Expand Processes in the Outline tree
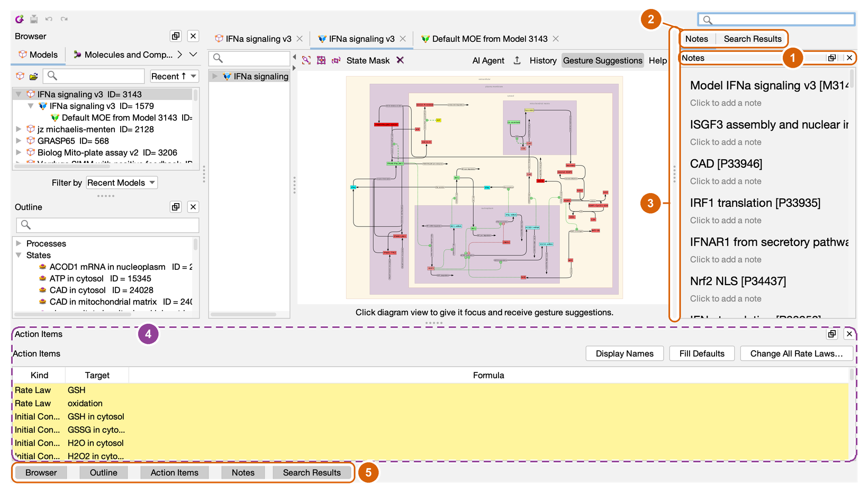This screenshot has height=493, width=868. pos(19,243)
